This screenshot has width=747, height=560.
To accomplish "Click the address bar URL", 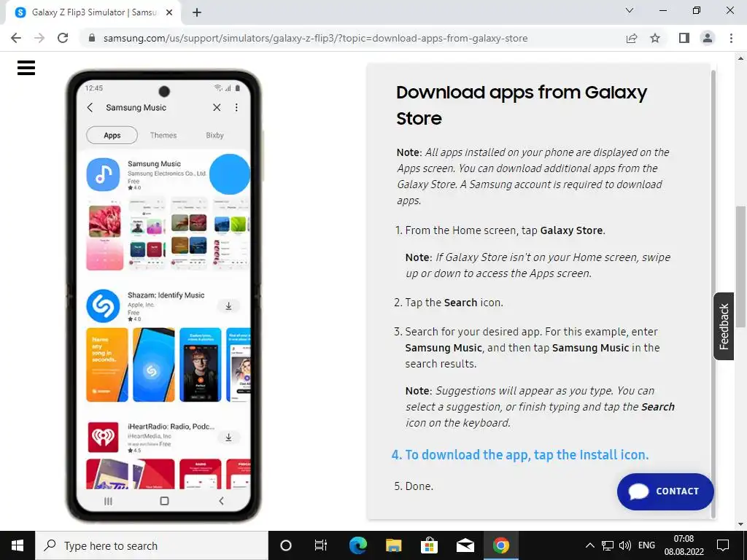I will (315, 38).
